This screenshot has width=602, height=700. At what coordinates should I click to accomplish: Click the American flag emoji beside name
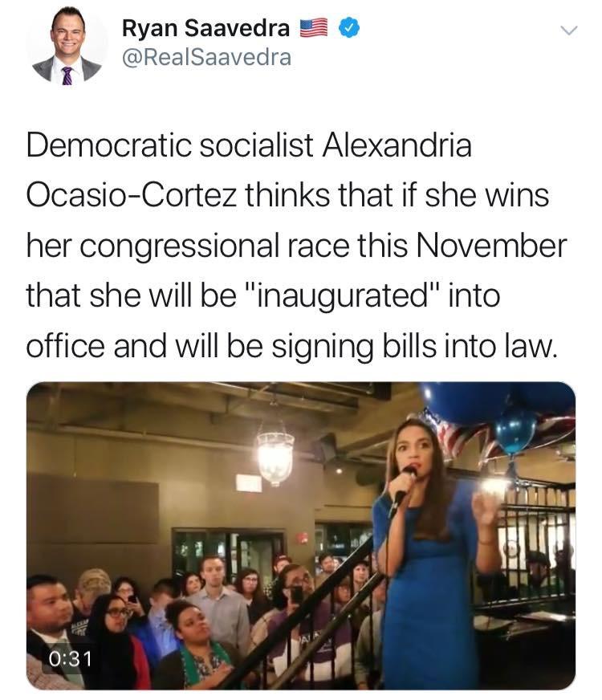314,27
